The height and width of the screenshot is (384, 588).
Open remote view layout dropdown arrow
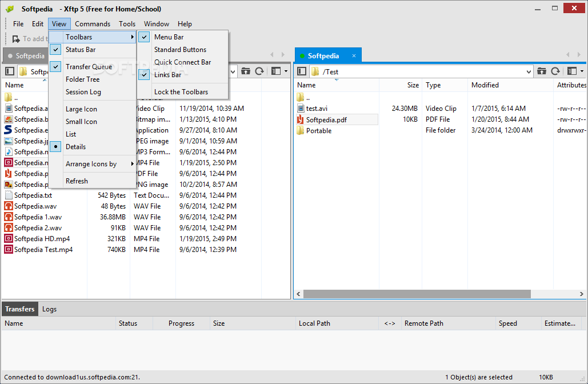tap(582, 71)
